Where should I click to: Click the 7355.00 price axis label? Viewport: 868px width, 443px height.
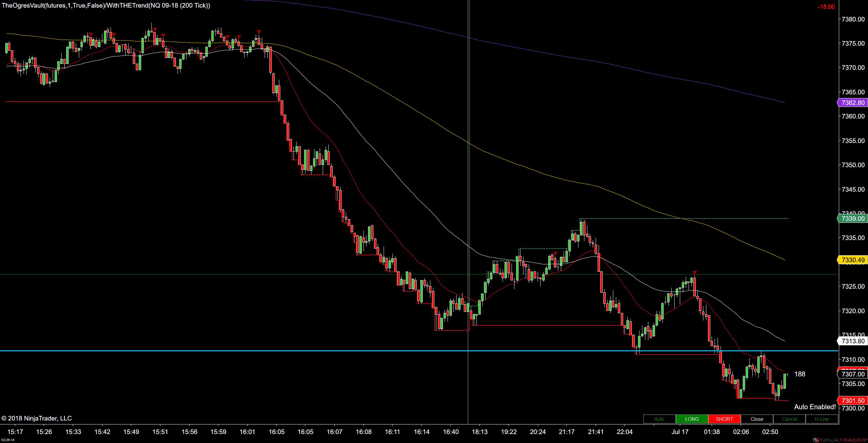(853, 141)
